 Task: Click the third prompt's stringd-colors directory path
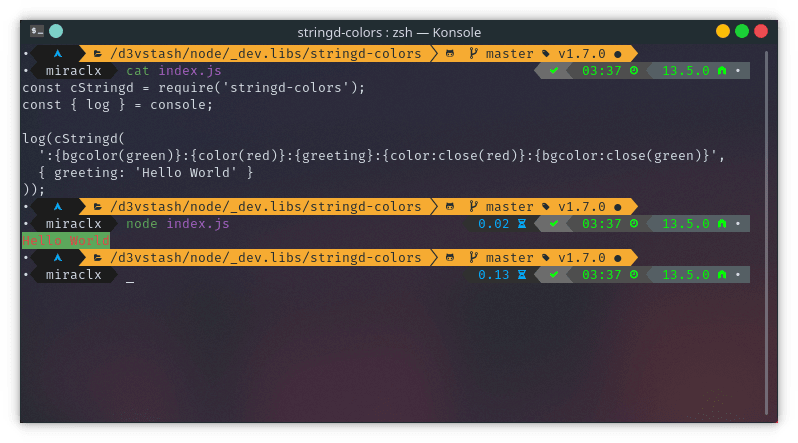[x=266, y=258]
